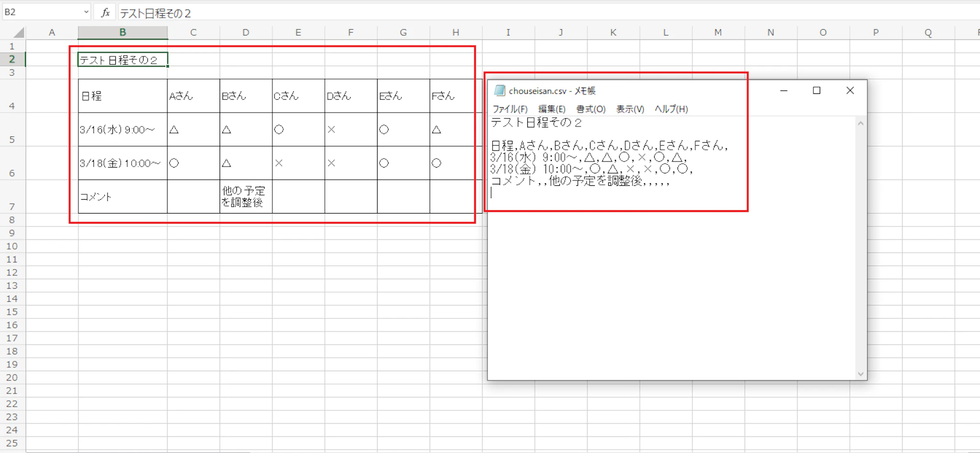Select the cell containing 他の予定を調整後
980x453 pixels.
point(245,196)
